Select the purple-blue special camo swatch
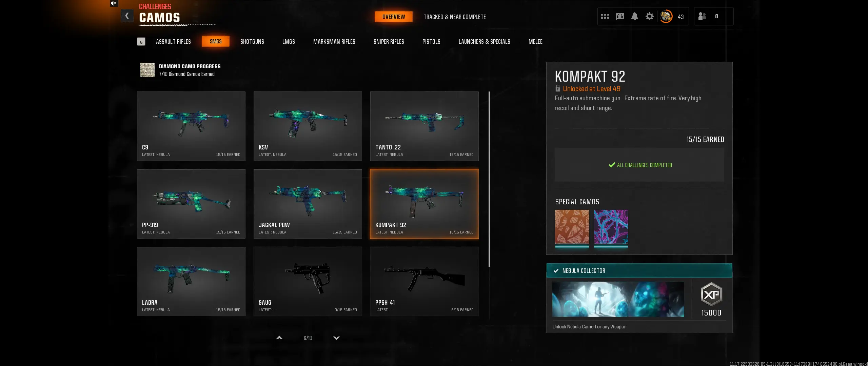 point(611,227)
